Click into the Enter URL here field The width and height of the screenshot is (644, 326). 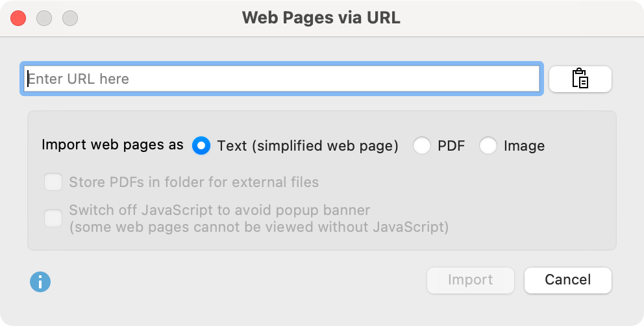click(282, 79)
